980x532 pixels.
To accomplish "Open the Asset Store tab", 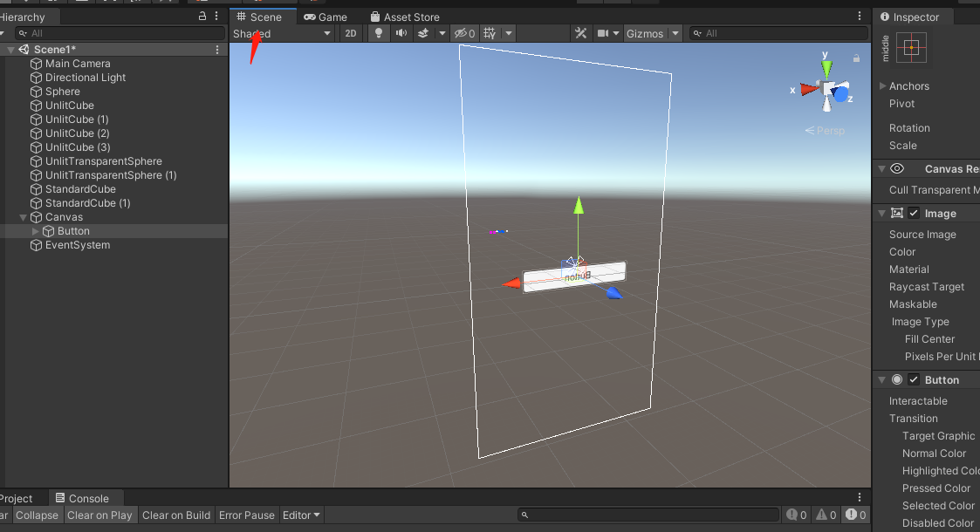I will (x=405, y=17).
